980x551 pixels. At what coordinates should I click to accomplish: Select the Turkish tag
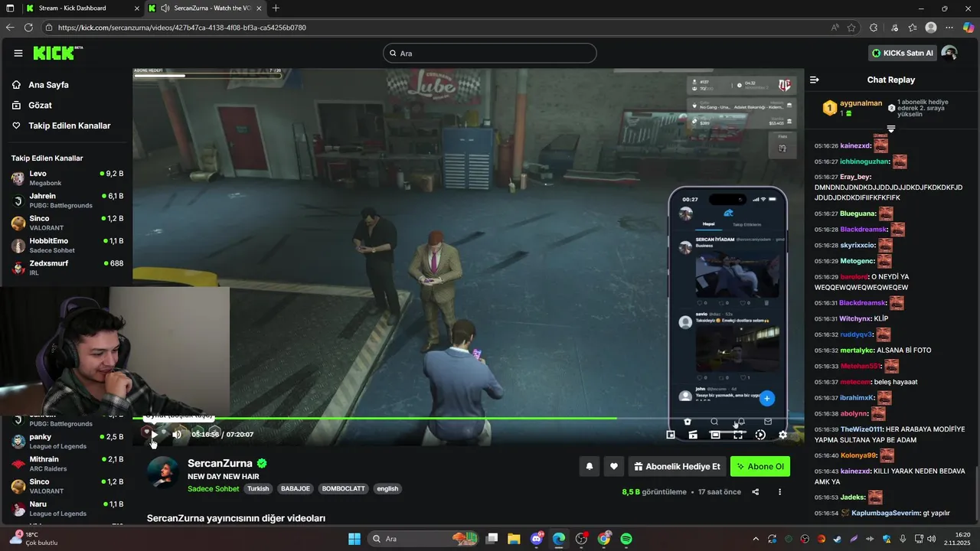pos(258,488)
